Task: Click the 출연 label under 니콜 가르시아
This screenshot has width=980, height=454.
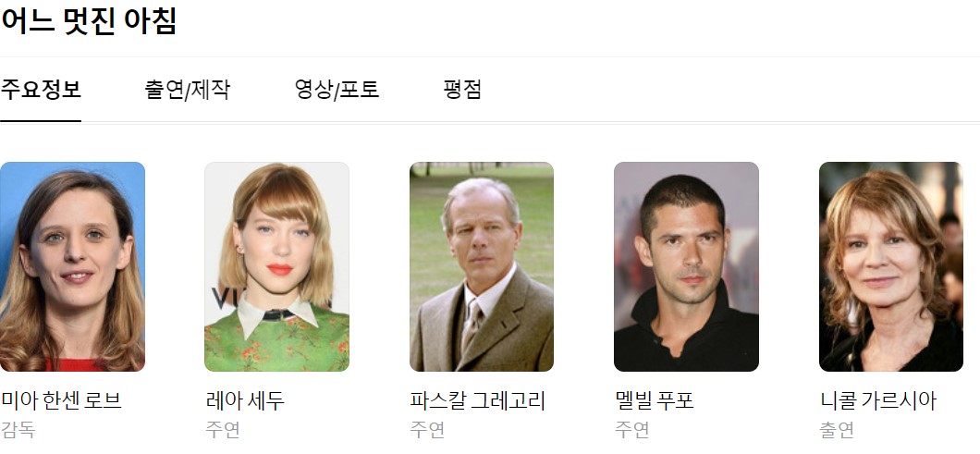Action: coord(837,430)
